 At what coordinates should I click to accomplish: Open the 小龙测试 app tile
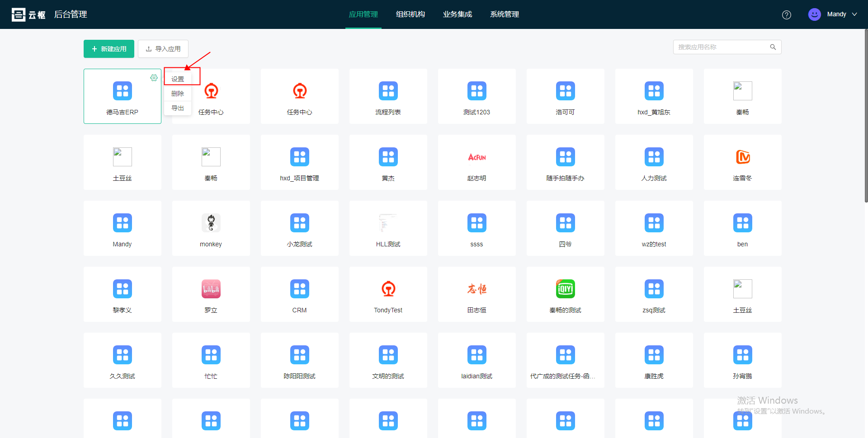pyautogui.click(x=300, y=228)
